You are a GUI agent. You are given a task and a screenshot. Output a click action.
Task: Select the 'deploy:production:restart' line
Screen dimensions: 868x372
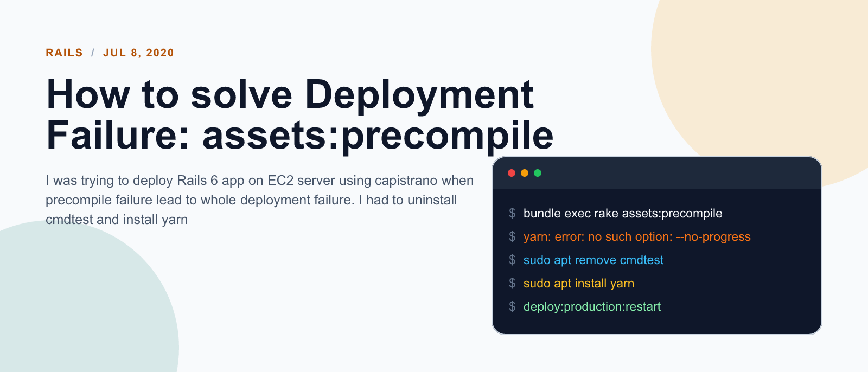coord(592,307)
